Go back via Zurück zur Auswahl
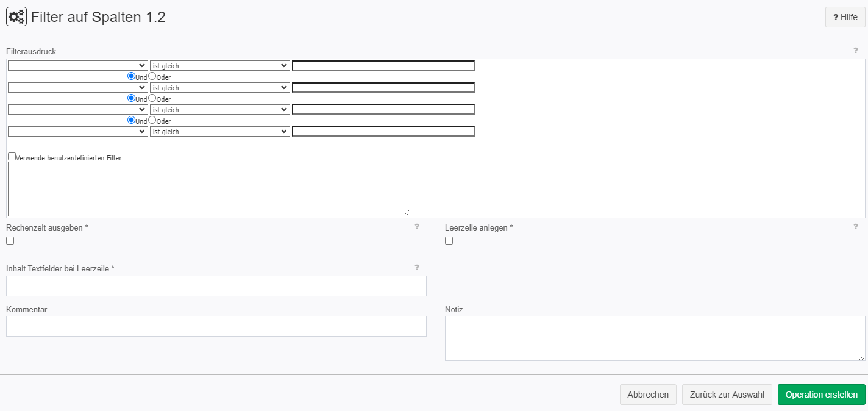Viewport: 868px width, 411px height. (x=727, y=395)
